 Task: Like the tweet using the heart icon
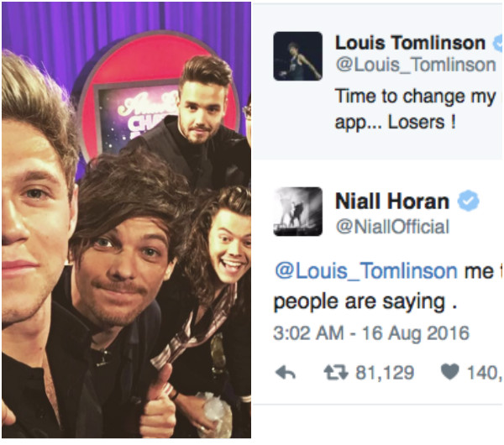click(x=449, y=372)
